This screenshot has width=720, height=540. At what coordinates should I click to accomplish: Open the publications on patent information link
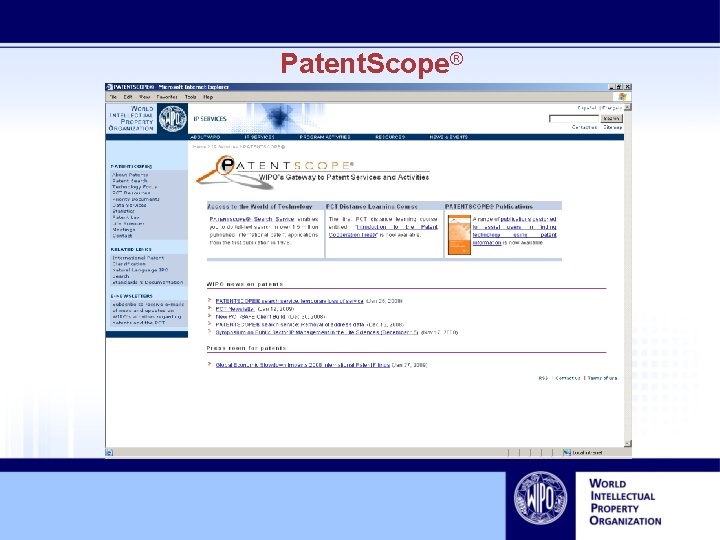pos(514,231)
